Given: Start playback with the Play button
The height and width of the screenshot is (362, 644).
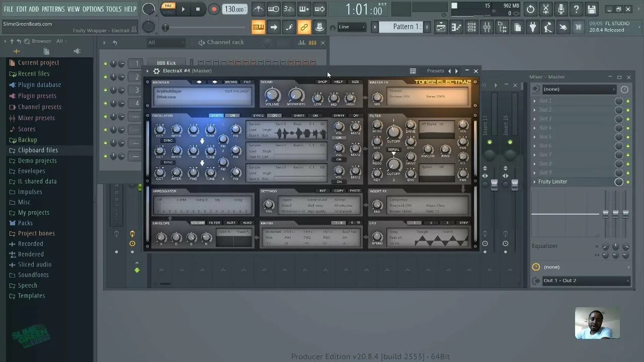Looking at the screenshot, I should 183,9.
